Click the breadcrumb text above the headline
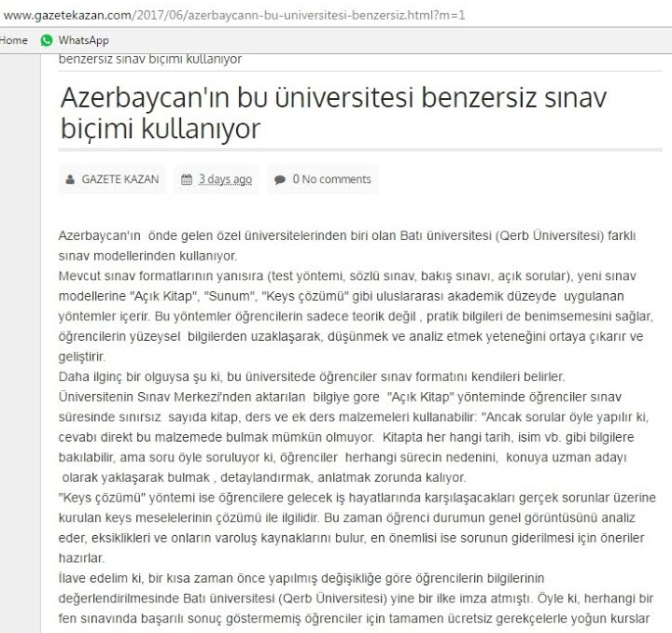 150,59
